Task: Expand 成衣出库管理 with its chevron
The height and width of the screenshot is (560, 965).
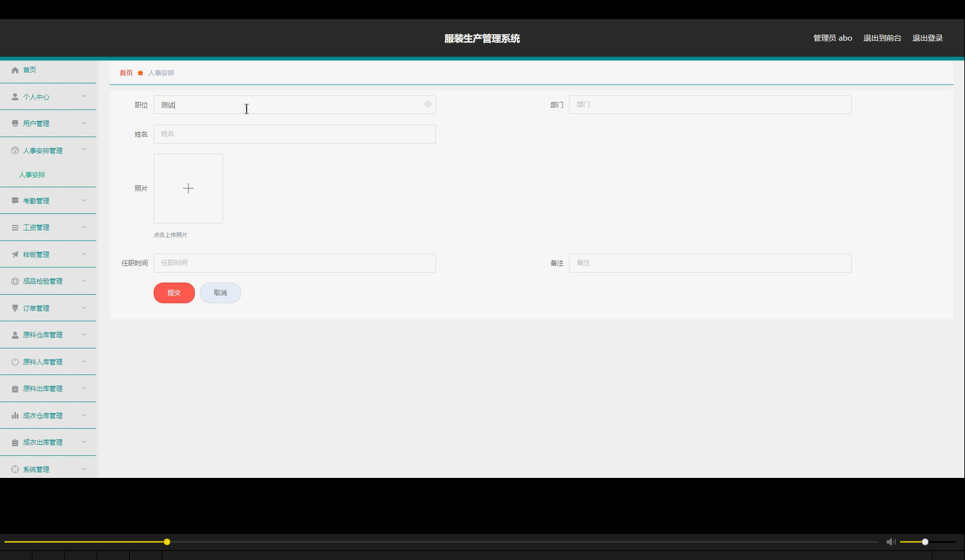Action: 84,442
